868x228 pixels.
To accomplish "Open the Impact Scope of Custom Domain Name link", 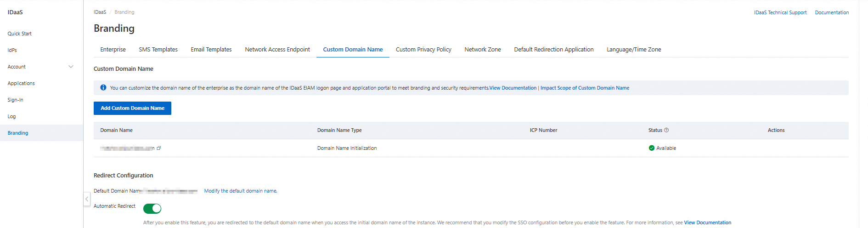I will pos(585,88).
